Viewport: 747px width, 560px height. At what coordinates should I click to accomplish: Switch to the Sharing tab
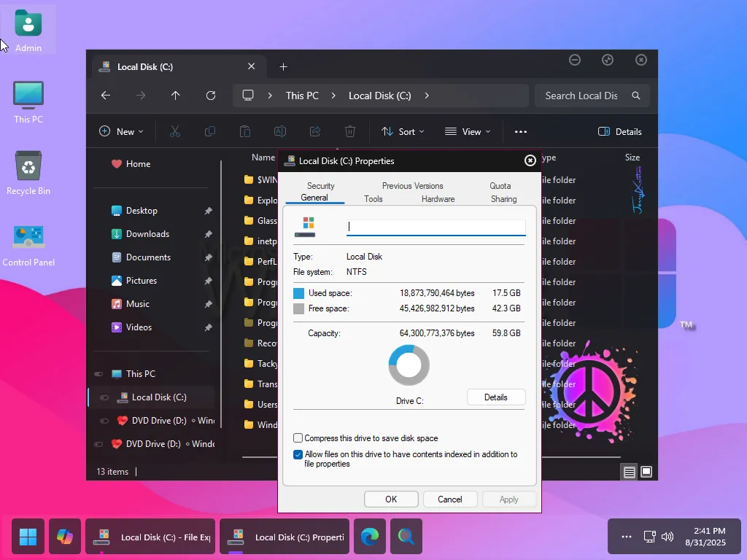tap(503, 199)
